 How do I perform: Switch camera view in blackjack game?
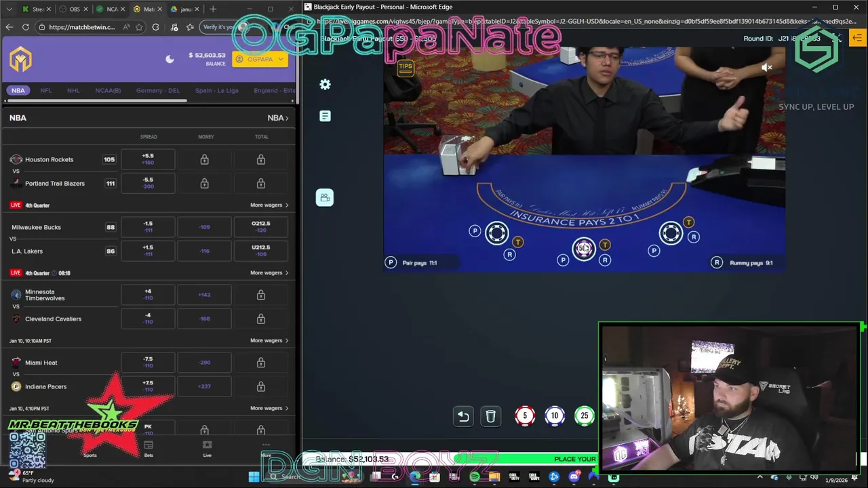(x=325, y=197)
